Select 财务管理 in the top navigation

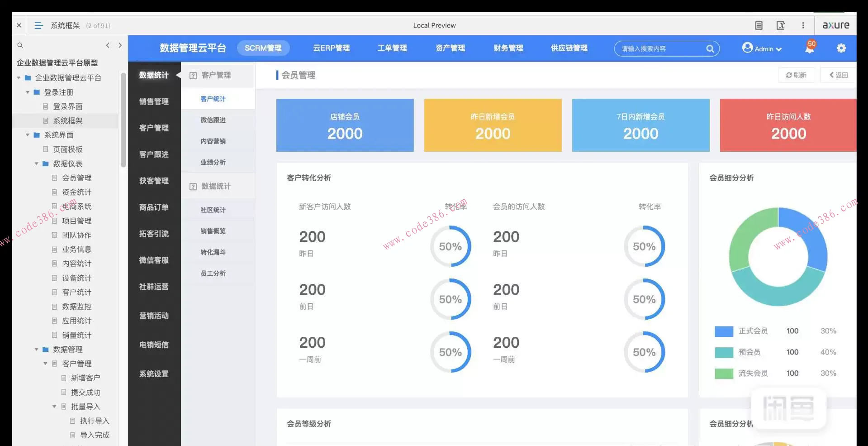pyautogui.click(x=508, y=48)
